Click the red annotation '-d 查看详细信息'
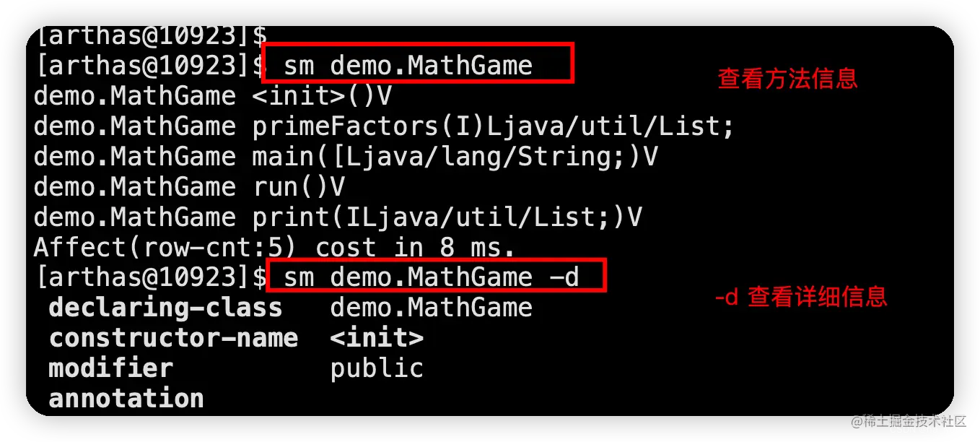 [800, 296]
